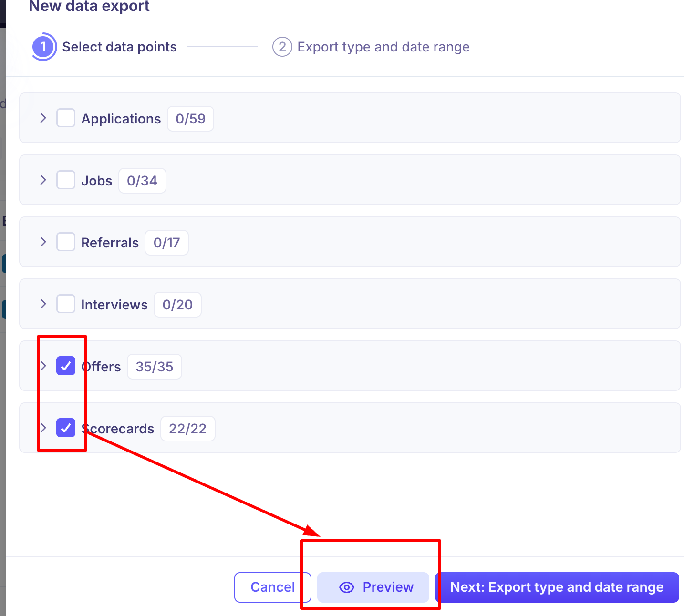Viewport: 684px width, 616px height.
Task: Select all Referrals data points
Action: [66, 242]
